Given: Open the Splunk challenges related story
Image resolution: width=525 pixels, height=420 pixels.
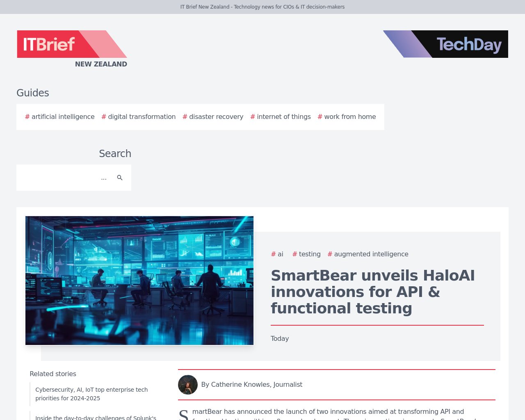Looking at the screenshot, I should point(96,417).
